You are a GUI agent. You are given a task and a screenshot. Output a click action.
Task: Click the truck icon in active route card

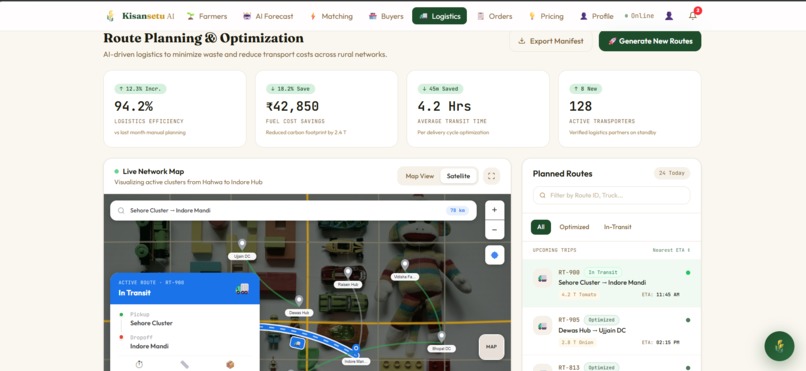click(242, 289)
